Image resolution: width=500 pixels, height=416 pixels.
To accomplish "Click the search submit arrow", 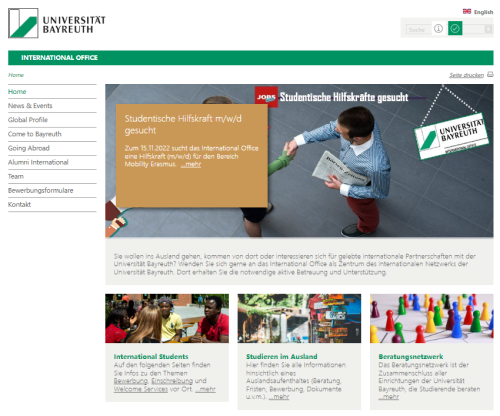I will (488, 29).
